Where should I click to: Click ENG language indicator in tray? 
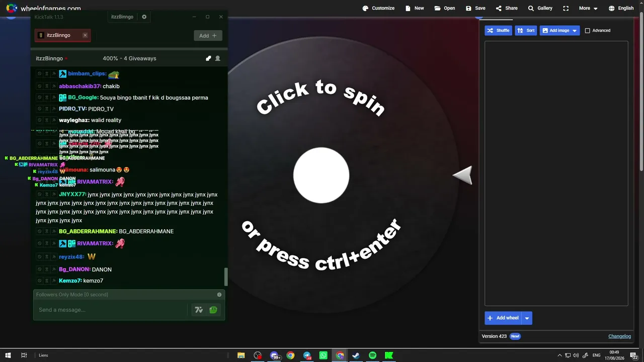click(596, 355)
